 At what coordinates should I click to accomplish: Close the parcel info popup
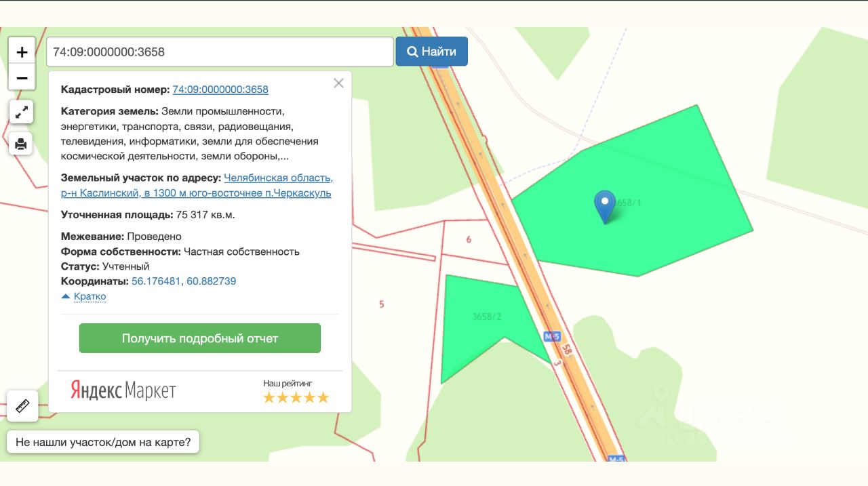(x=338, y=83)
